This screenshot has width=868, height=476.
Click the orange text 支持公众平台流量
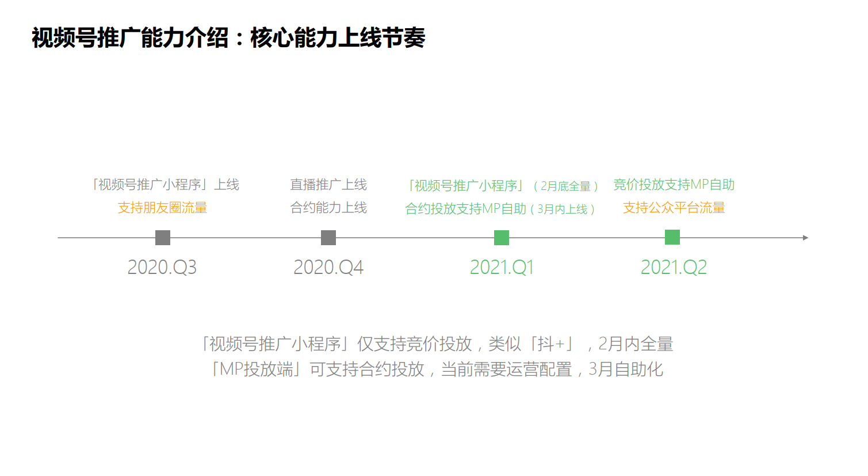674,208
